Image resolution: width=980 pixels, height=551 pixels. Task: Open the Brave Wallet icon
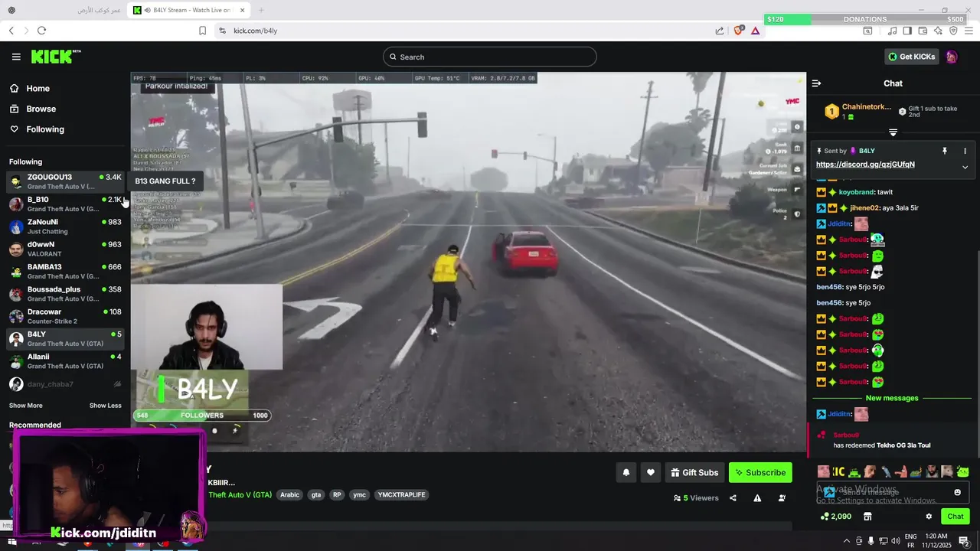(x=923, y=31)
